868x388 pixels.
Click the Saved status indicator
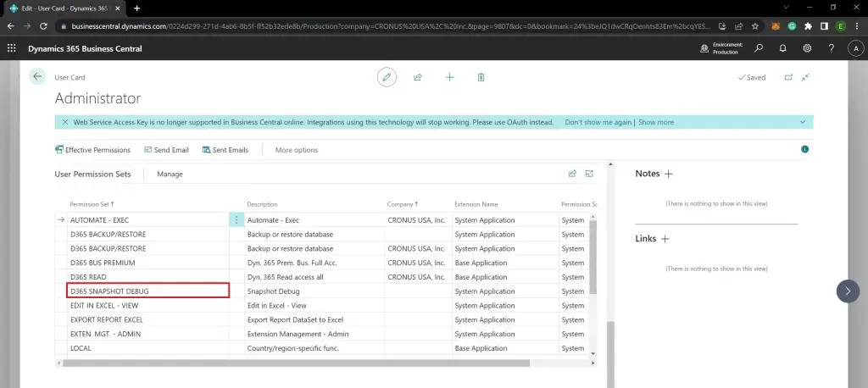click(x=751, y=77)
